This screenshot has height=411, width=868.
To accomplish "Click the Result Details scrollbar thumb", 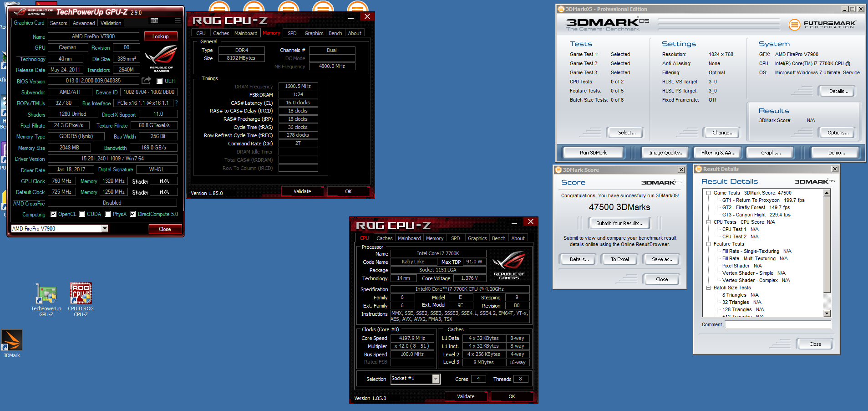I will [x=827, y=245].
